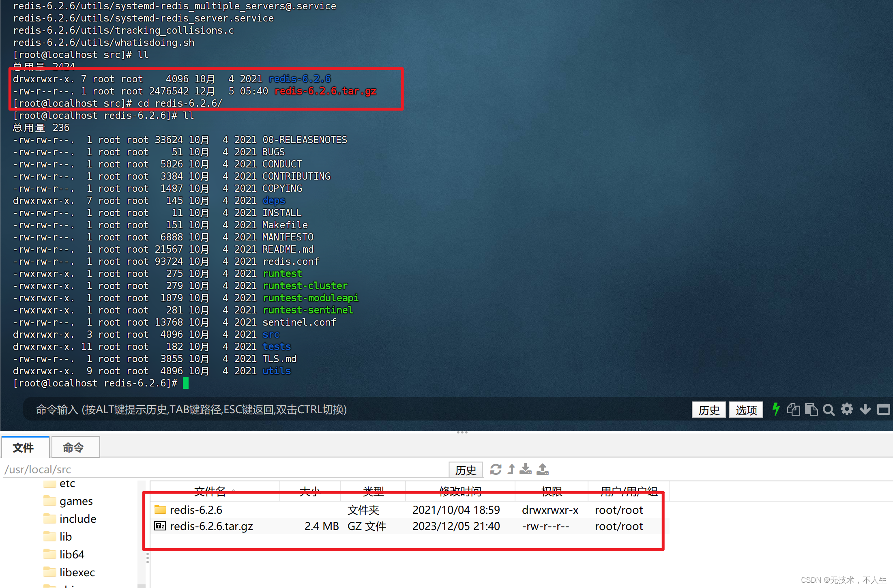Click the 2.4 MB size cell

[x=322, y=526]
